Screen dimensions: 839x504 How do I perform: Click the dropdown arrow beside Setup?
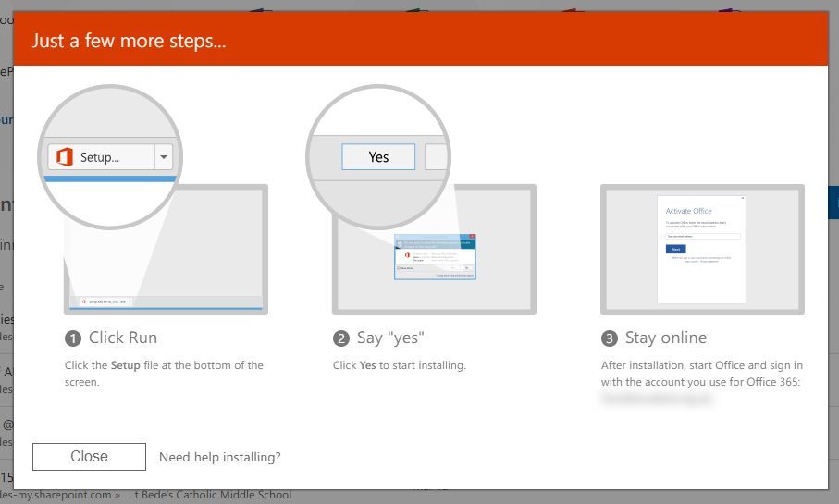coord(164,157)
